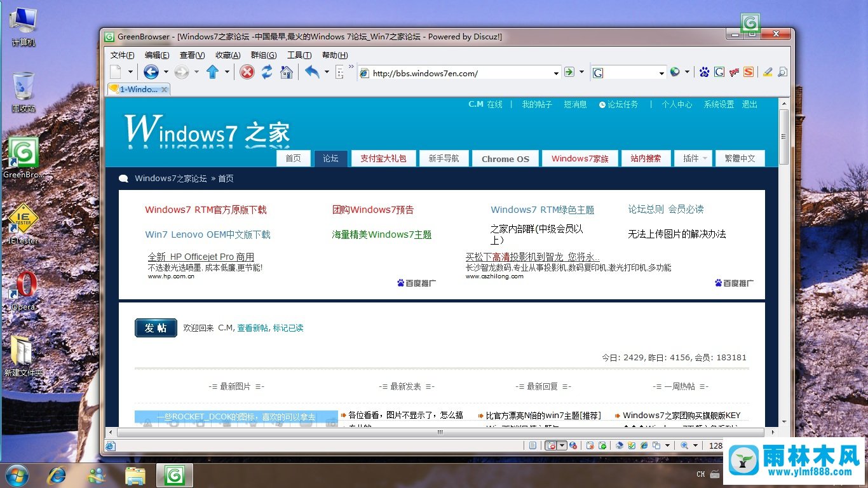868x488 pixels.
Task: Click the Windows7 RTM官方原版下载 link
Action: [x=206, y=210]
